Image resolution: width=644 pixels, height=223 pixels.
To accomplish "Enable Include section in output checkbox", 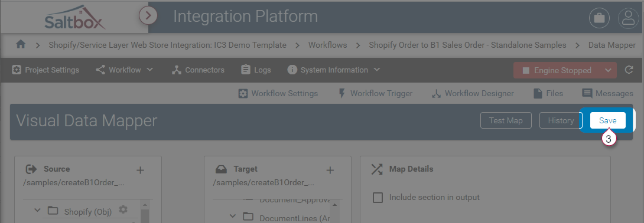I will point(378,198).
